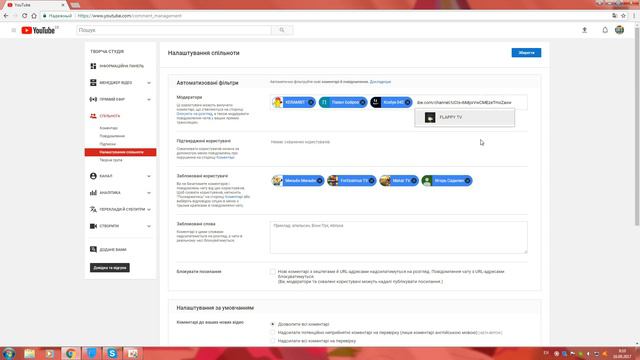Bookmark the page with the star icon
This screenshot has width=640, height=360.
(x=623, y=16)
